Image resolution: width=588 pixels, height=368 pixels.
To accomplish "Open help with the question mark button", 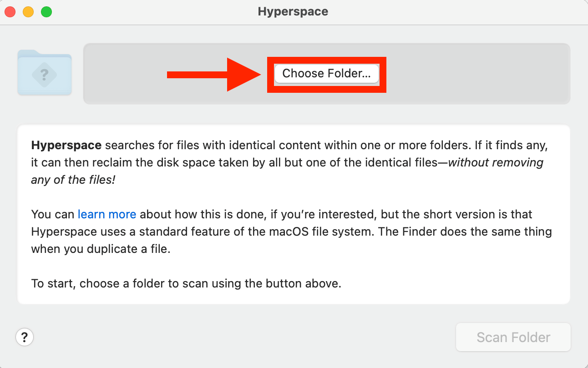I will [x=25, y=337].
